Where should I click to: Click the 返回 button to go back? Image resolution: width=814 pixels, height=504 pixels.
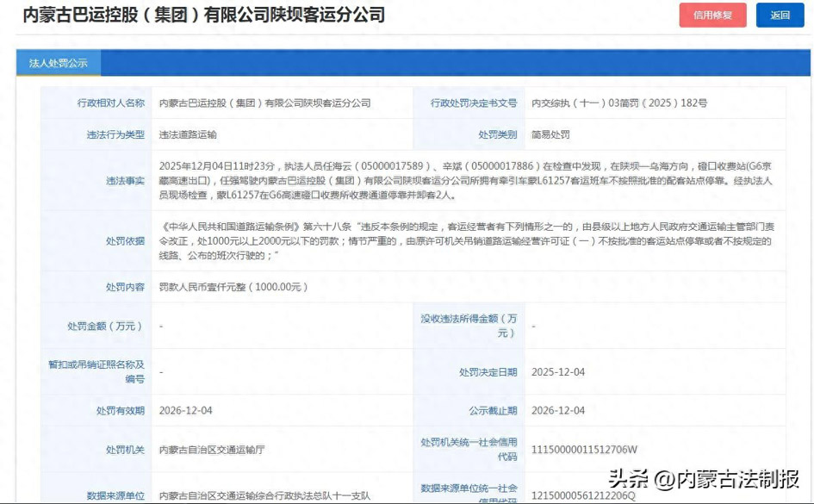click(780, 16)
